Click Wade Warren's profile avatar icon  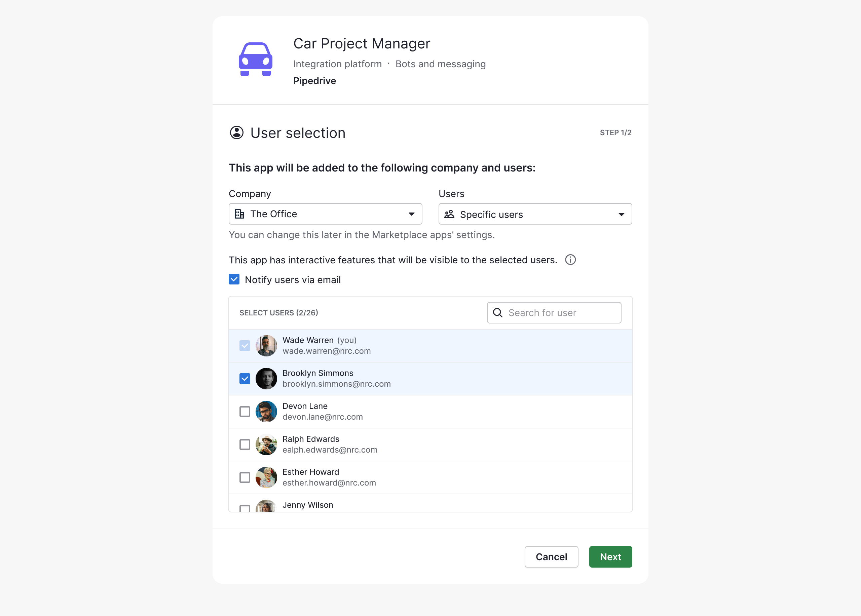pos(265,345)
